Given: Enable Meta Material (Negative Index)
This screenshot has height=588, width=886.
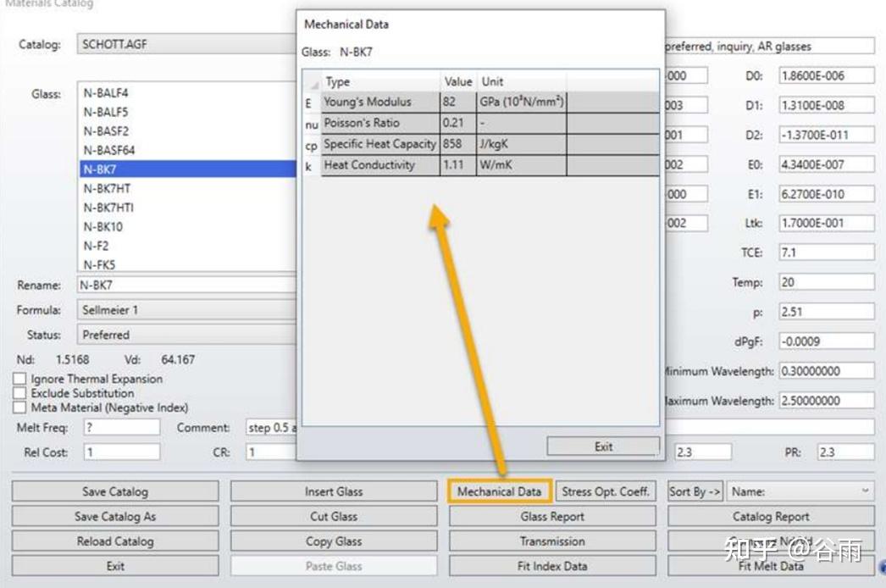Looking at the screenshot, I should pos(18,407).
